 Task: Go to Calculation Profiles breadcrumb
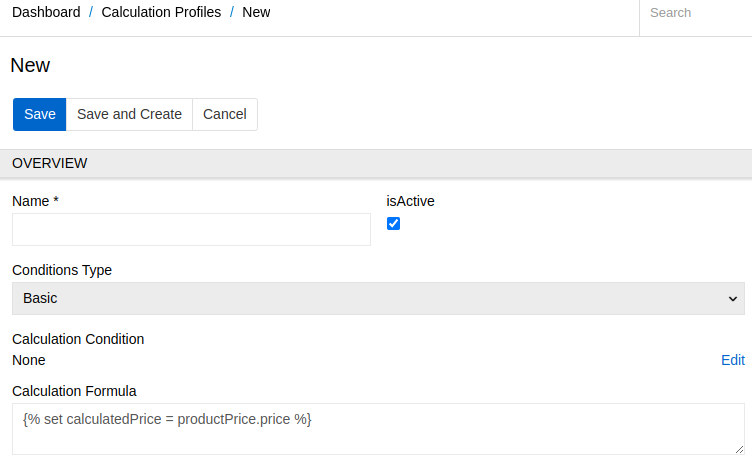(x=161, y=13)
